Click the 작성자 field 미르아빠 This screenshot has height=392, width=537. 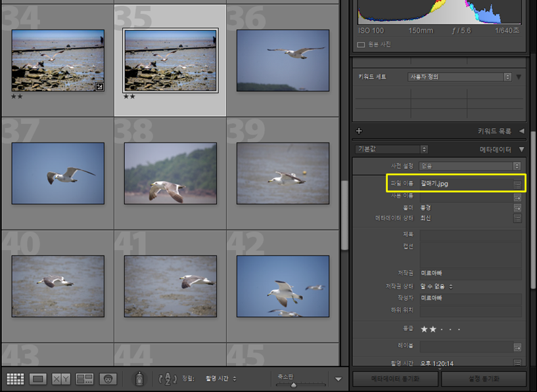point(471,298)
